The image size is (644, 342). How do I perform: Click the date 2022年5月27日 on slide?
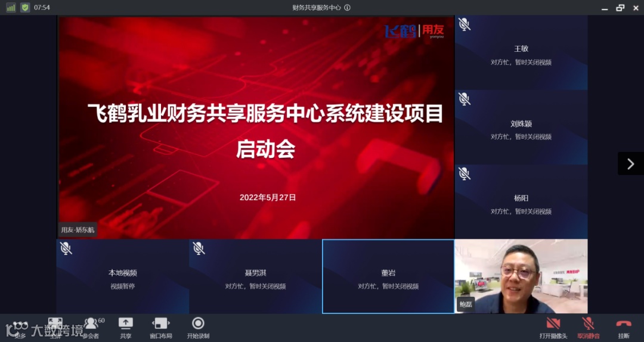268,197
